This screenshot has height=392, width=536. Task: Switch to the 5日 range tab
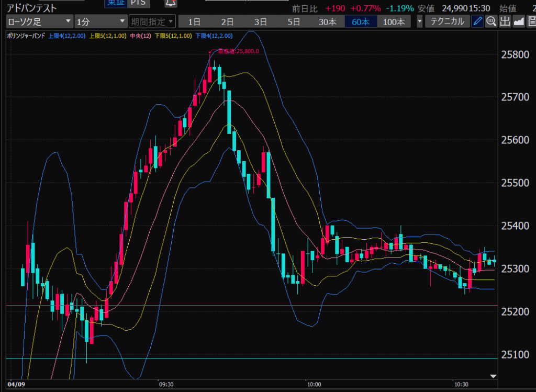(x=294, y=21)
